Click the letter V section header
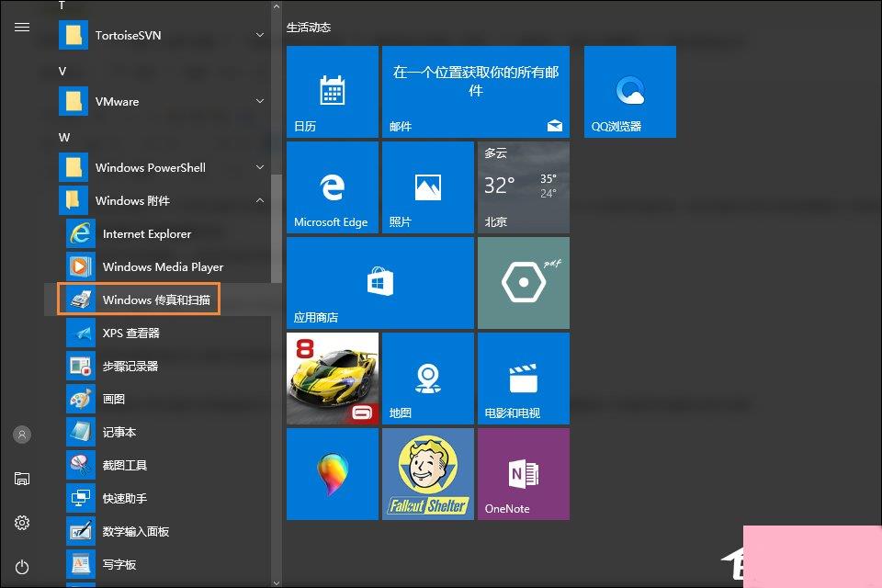Screen dimensions: 882x588 tap(62, 72)
